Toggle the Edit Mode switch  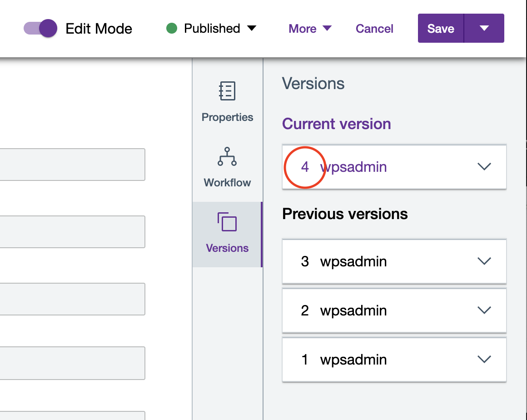40,29
